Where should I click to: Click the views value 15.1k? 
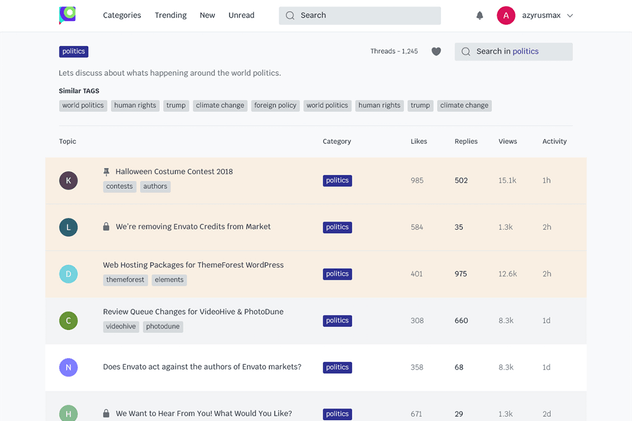tap(507, 180)
